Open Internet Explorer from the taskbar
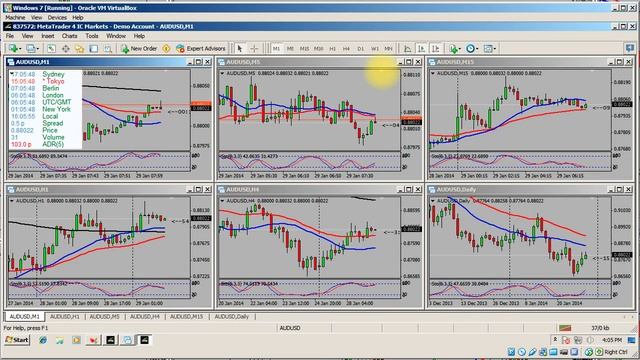This screenshot has height=360, width=640. (x=43, y=340)
